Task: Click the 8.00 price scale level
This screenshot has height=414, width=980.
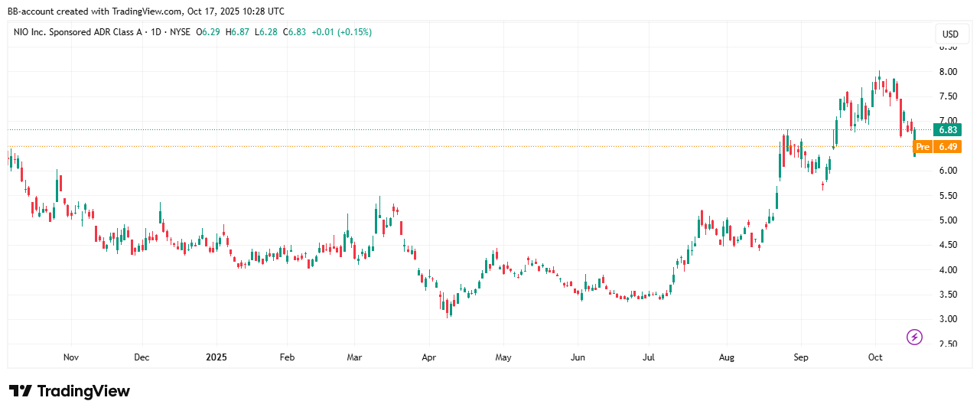Action: pos(948,72)
